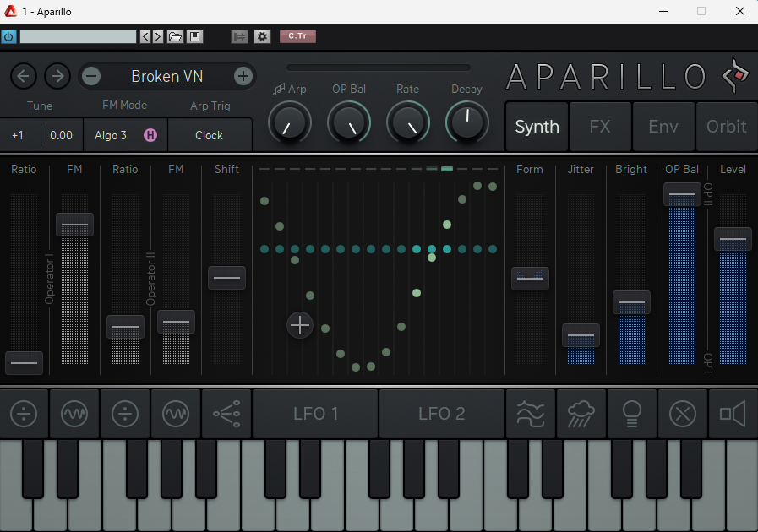758x532 pixels.
Task: Click the Form slider handle
Action: (530, 279)
